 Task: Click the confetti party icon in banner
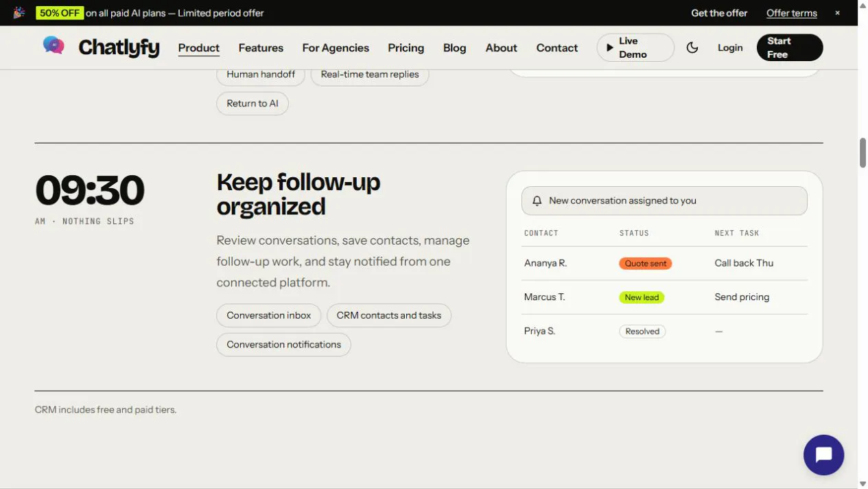19,12
